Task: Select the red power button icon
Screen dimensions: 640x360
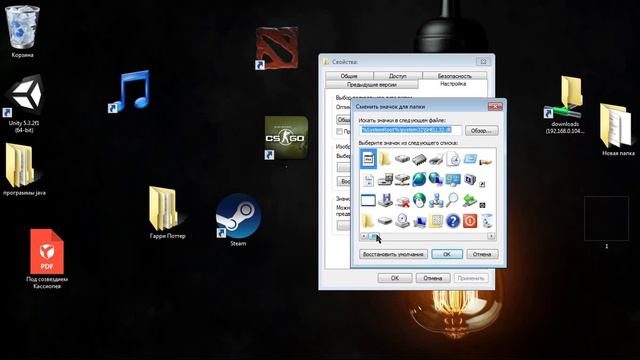Action: point(470,221)
